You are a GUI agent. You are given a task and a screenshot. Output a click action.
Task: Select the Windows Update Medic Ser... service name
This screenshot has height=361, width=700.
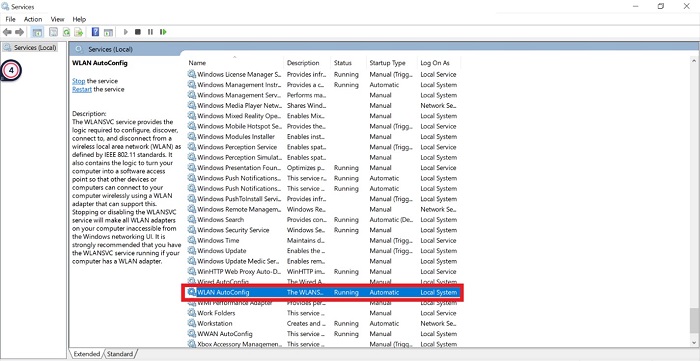[x=239, y=261]
